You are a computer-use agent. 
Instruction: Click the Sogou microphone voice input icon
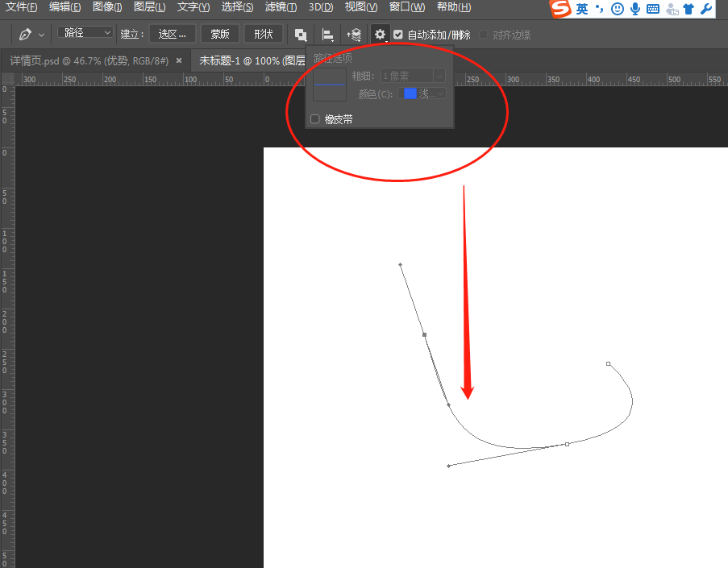[635, 10]
